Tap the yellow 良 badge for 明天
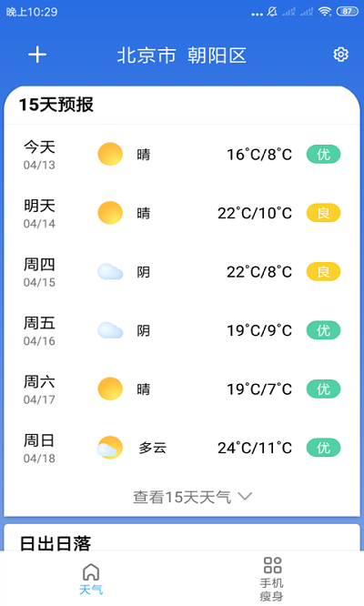364x606 pixels. [323, 213]
